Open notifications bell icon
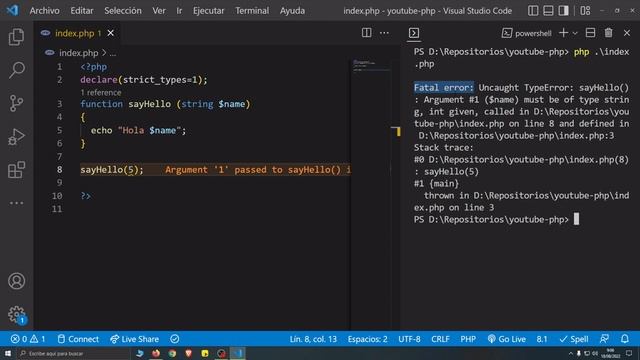This screenshot has height=360, width=640. [625, 339]
